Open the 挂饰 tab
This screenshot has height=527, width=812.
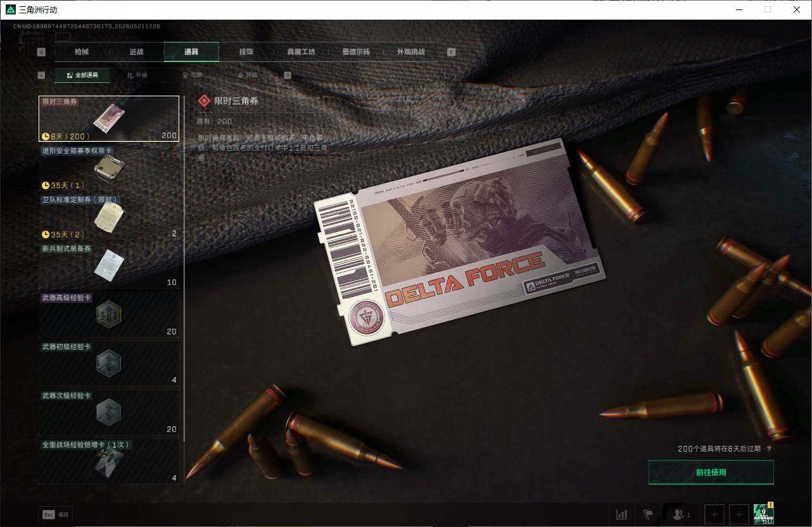coord(246,52)
